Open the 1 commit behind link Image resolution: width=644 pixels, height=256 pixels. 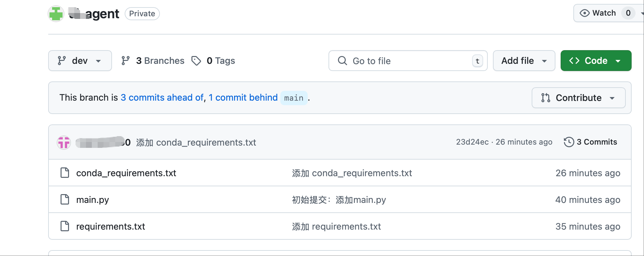pos(243,98)
